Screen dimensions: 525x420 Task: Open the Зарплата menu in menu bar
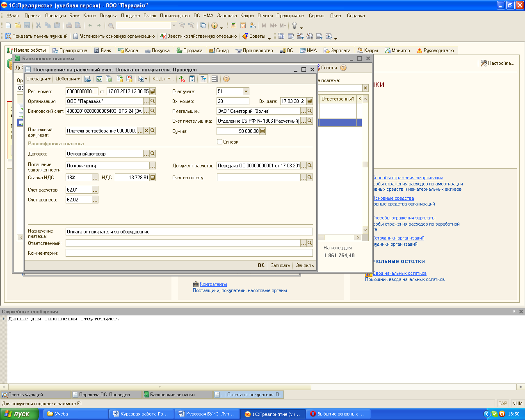pos(227,16)
